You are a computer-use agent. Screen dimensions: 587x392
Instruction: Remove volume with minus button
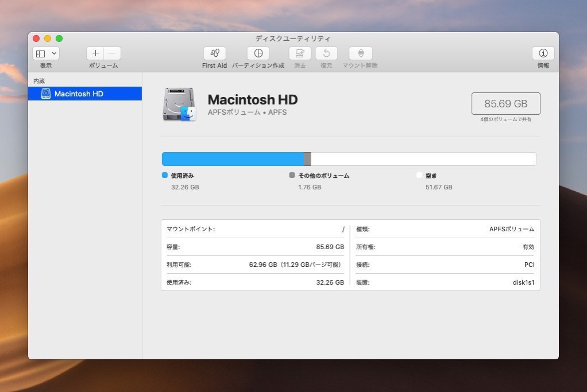pyautogui.click(x=112, y=53)
